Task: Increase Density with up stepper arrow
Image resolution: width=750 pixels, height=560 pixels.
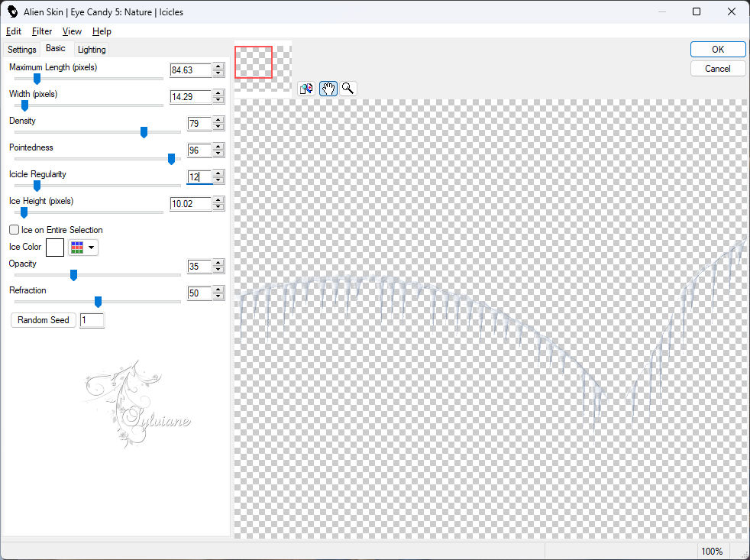Action: pos(218,120)
